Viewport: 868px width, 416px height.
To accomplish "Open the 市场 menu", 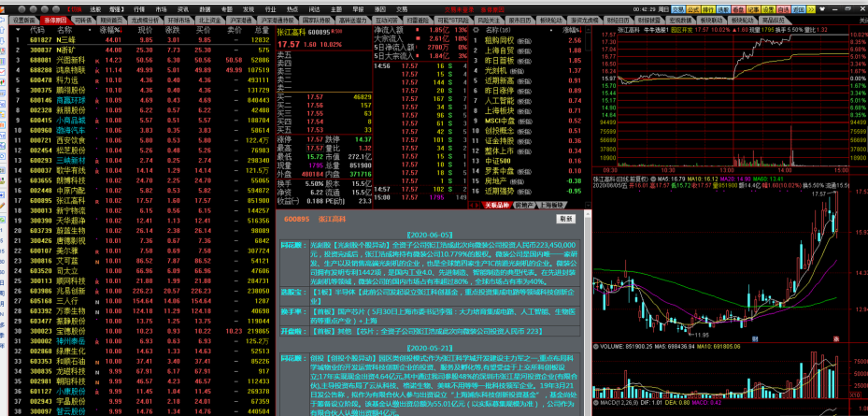I will click(x=161, y=9).
